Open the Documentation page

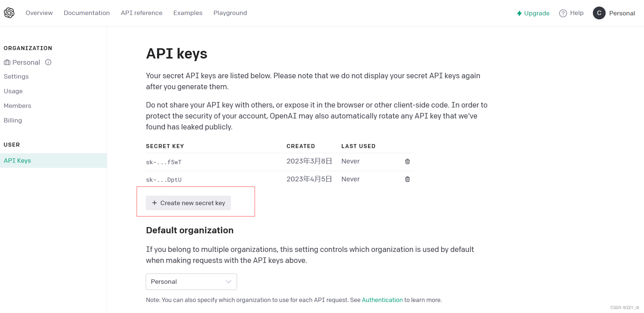(x=87, y=13)
